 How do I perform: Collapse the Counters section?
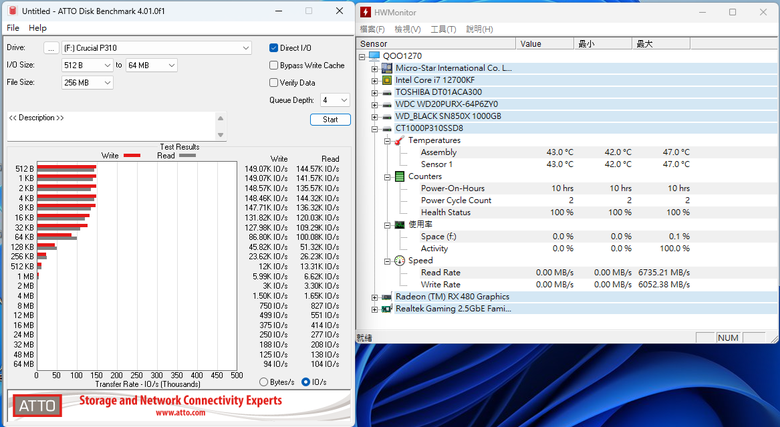(387, 177)
